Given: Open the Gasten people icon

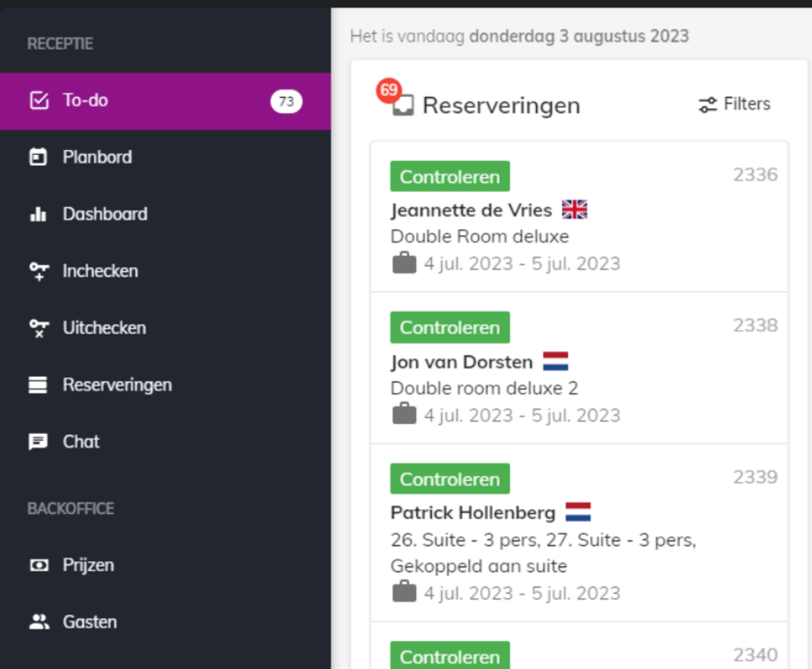Looking at the screenshot, I should coord(39,622).
